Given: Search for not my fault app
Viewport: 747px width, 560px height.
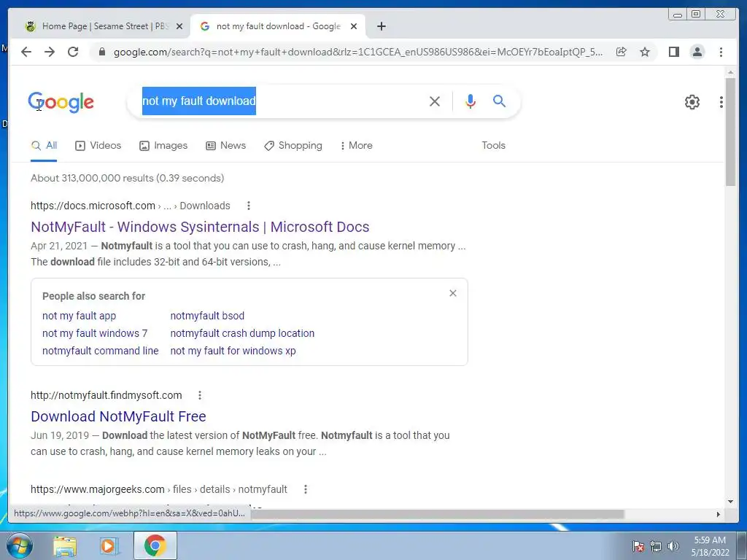Looking at the screenshot, I should [79, 316].
